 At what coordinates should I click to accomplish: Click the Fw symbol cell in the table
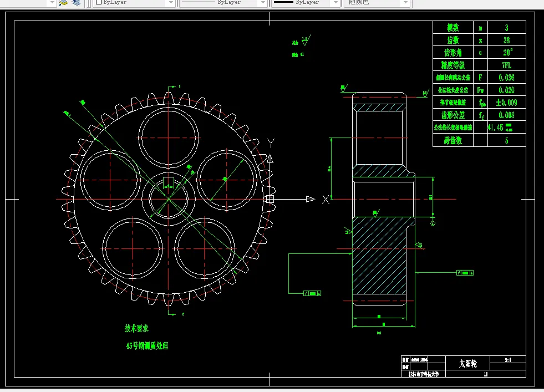point(481,90)
